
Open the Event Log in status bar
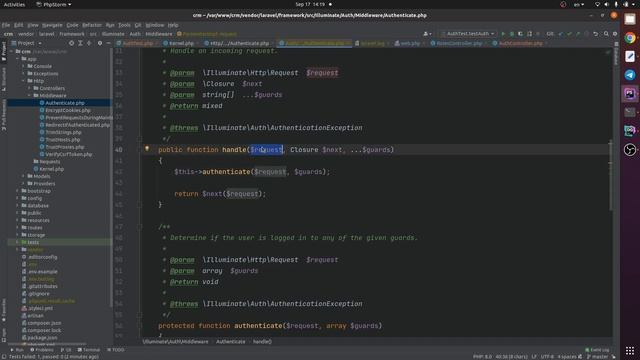(x=597, y=350)
